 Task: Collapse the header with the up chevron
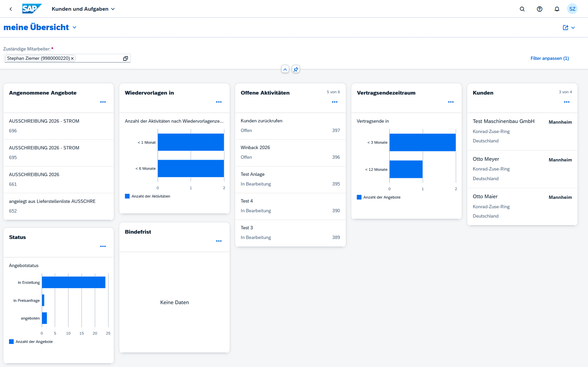coord(285,69)
